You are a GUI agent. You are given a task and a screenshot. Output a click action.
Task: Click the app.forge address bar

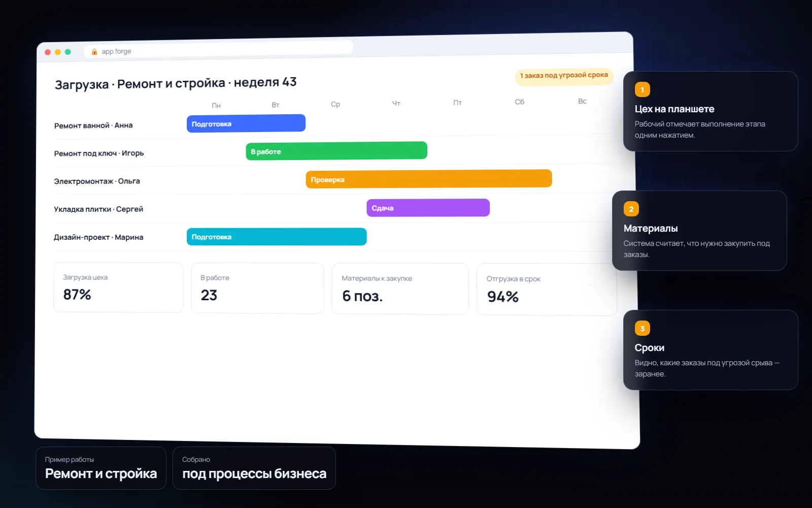pyautogui.click(x=218, y=50)
